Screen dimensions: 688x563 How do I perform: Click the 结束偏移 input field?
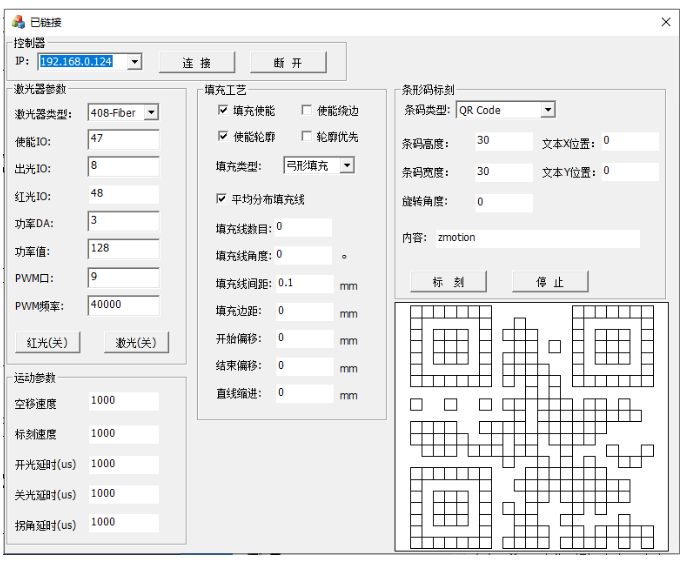tap(305, 366)
